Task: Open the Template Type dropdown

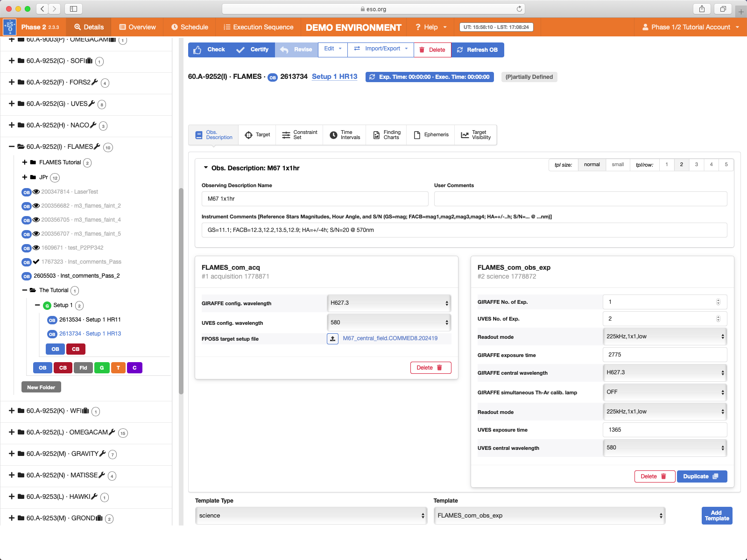Action: [311, 516]
